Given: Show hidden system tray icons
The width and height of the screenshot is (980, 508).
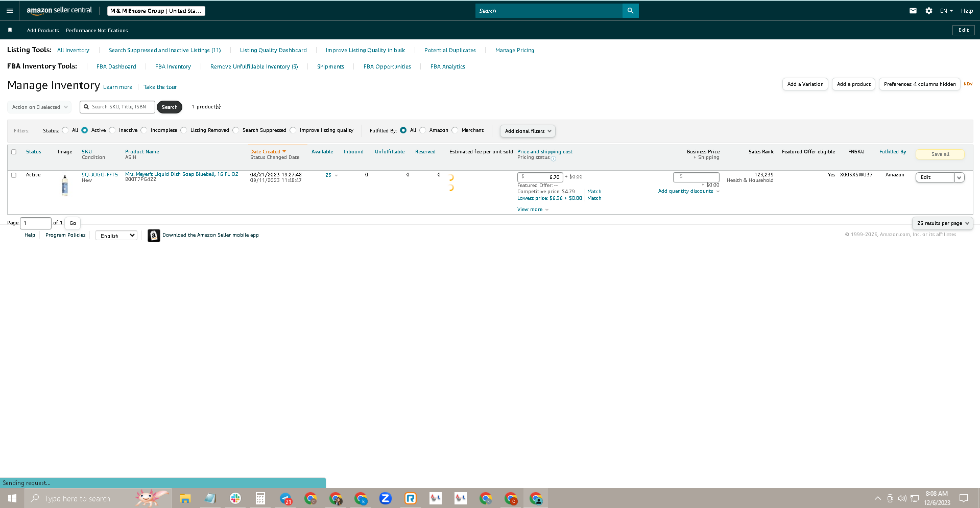Looking at the screenshot, I should (877, 498).
